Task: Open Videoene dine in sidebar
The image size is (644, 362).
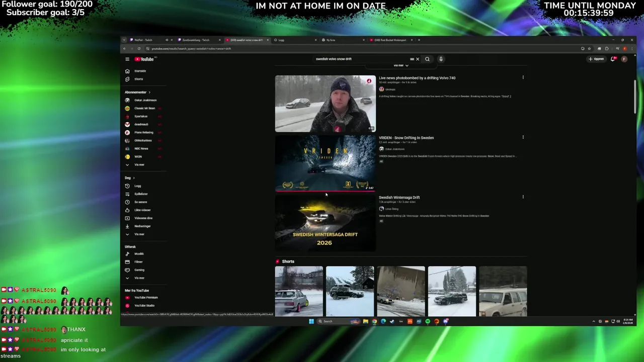Action: [143, 218]
